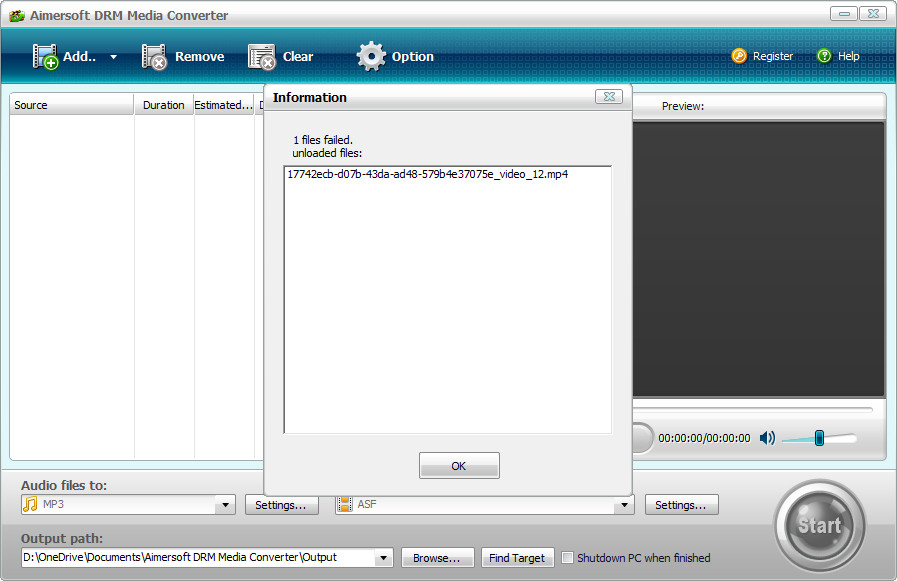897x581 pixels.
Task: Click the Estimated... column header
Action: [x=224, y=105]
